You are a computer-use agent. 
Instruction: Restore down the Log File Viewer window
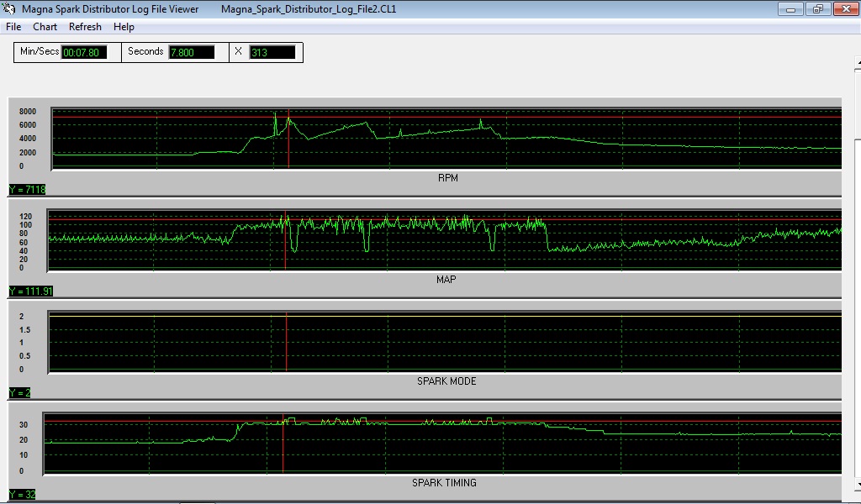(816, 9)
